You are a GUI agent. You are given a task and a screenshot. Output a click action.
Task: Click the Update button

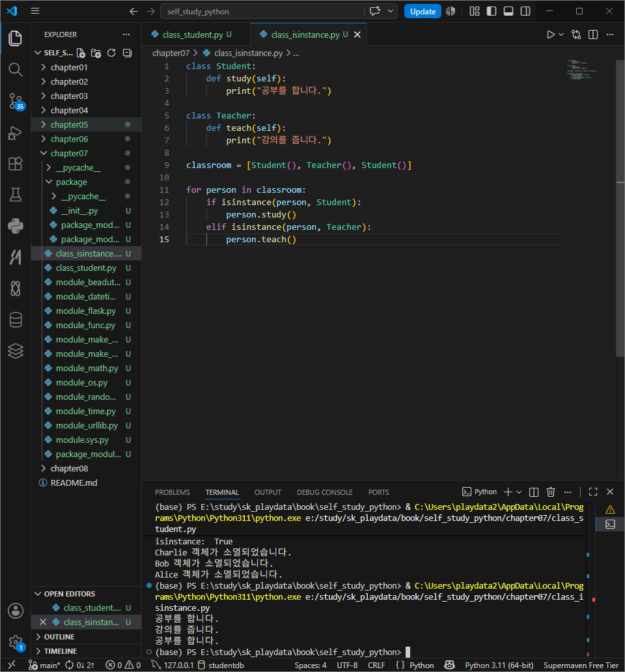click(423, 12)
